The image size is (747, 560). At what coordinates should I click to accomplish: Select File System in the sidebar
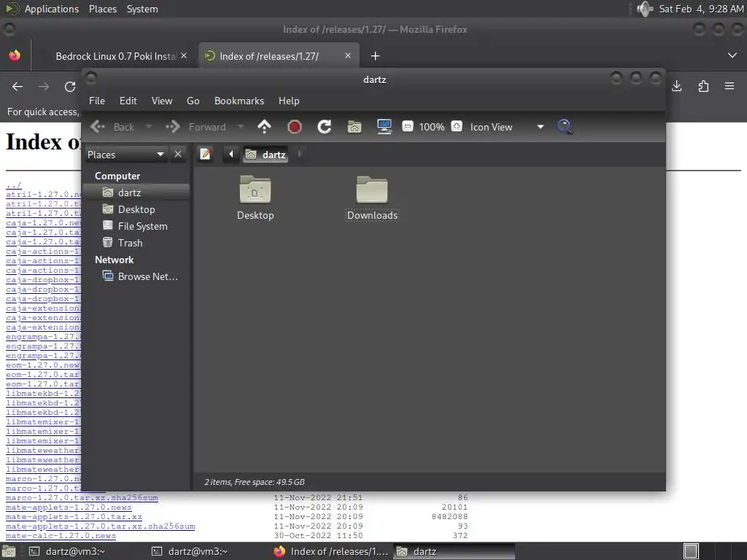click(136, 226)
